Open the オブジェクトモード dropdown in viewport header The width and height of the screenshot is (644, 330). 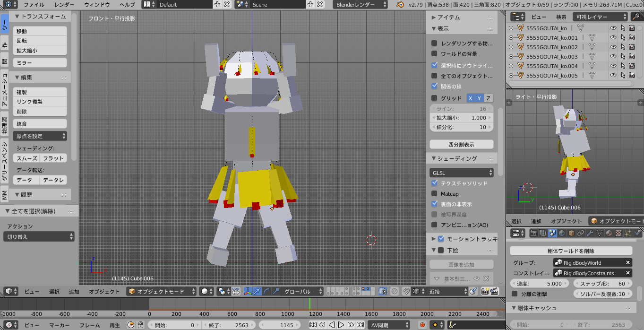pyautogui.click(x=162, y=292)
